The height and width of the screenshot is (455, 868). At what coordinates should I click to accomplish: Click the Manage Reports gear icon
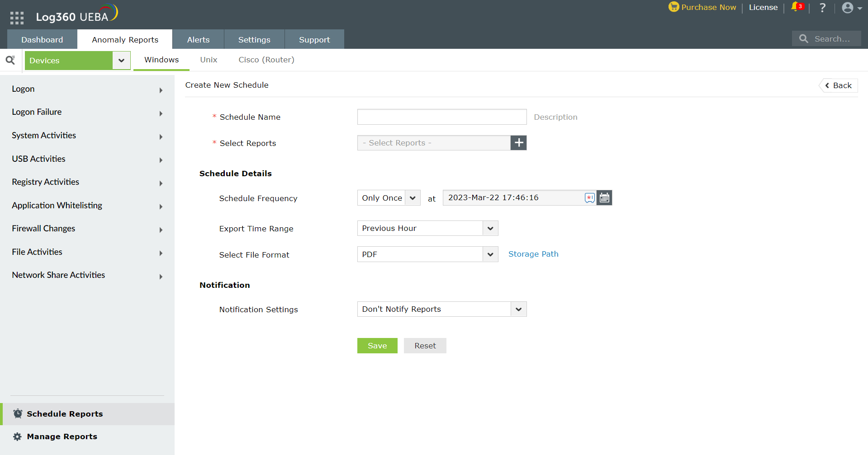point(17,436)
